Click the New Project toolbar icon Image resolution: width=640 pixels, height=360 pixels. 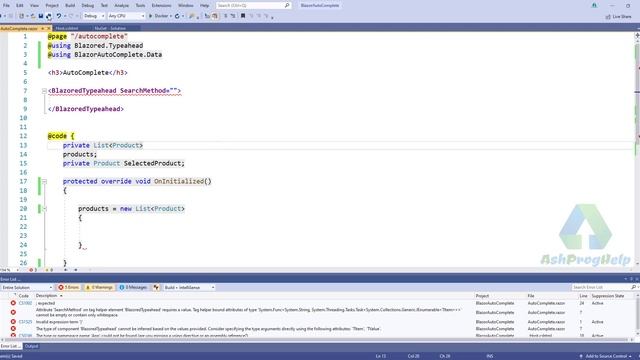tap(21, 16)
